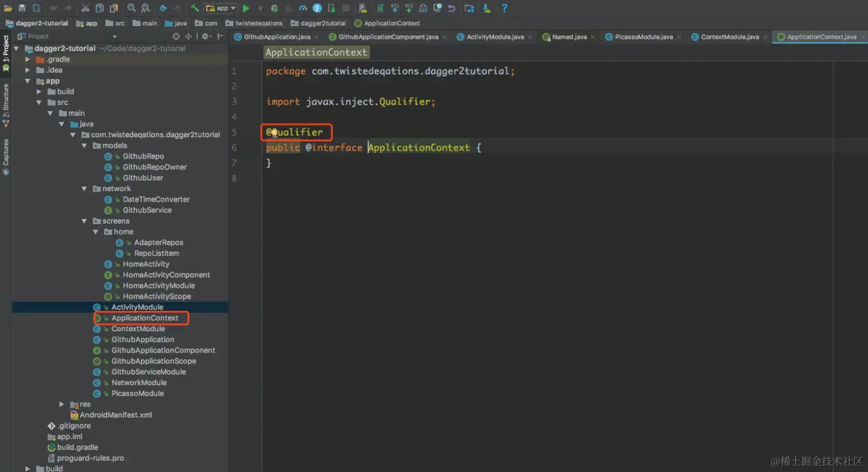Close the GithubApplication.java tab

tap(317, 37)
